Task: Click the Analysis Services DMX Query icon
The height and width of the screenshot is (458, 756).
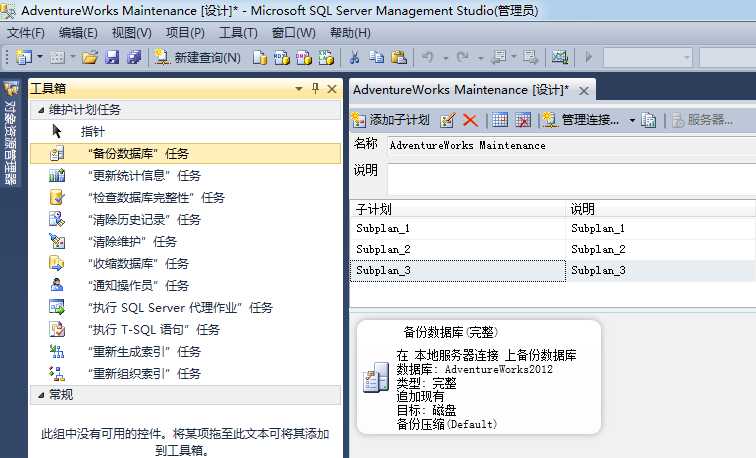Action: pyautogui.click(x=304, y=58)
